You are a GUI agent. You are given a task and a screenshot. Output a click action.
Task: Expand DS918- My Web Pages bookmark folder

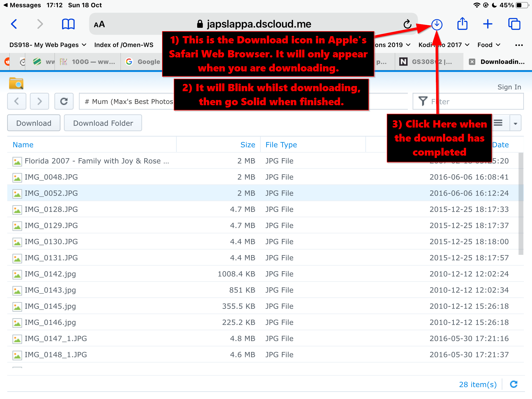click(48, 45)
